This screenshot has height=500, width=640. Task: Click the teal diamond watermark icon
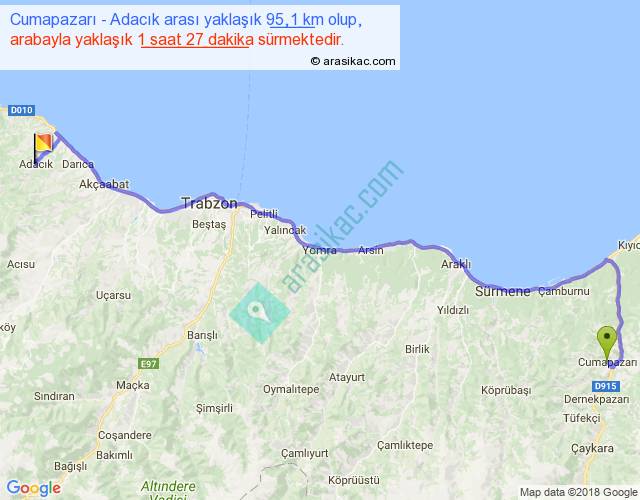tap(259, 312)
